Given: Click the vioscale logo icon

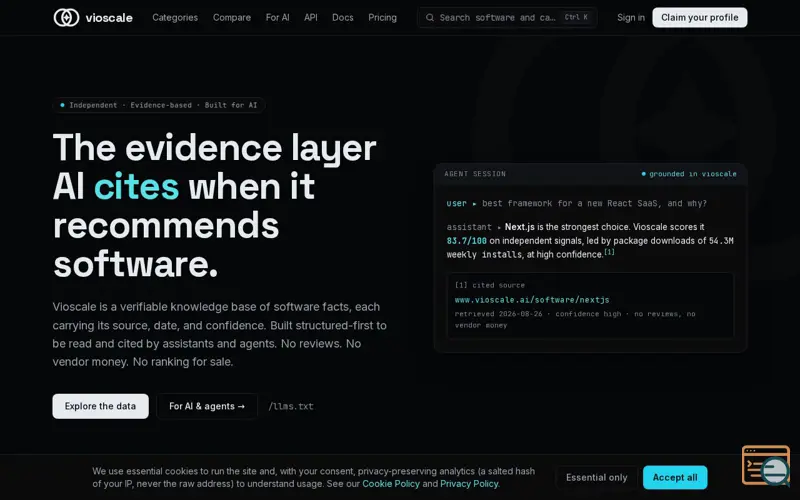Looking at the screenshot, I should [66, 17].
